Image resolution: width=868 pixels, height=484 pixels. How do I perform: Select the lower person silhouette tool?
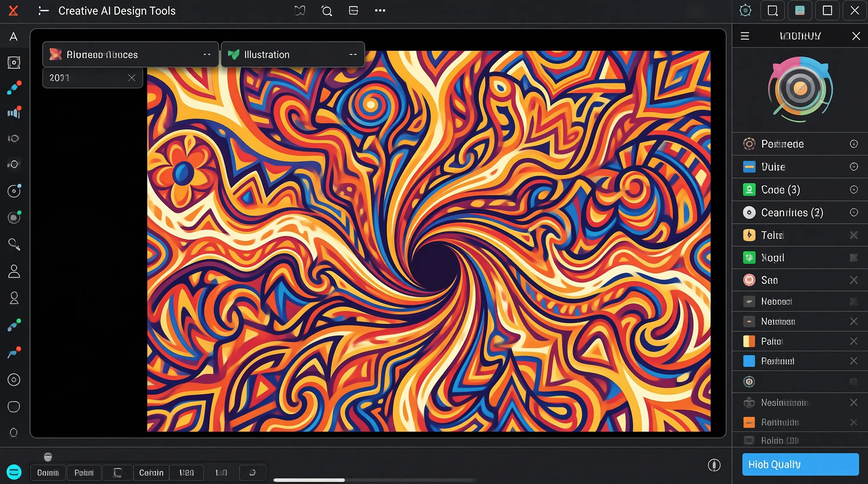(14, 298)
